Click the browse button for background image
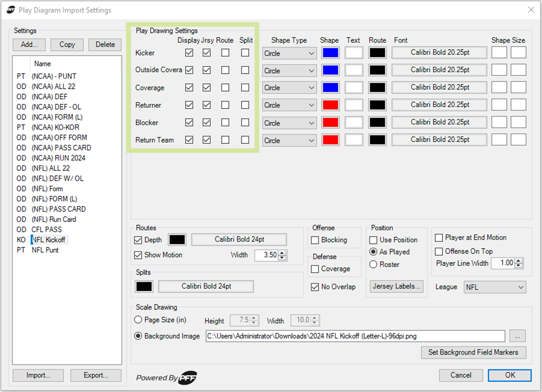The height and width of the screenshot is (392, 542). click(517, 336)
